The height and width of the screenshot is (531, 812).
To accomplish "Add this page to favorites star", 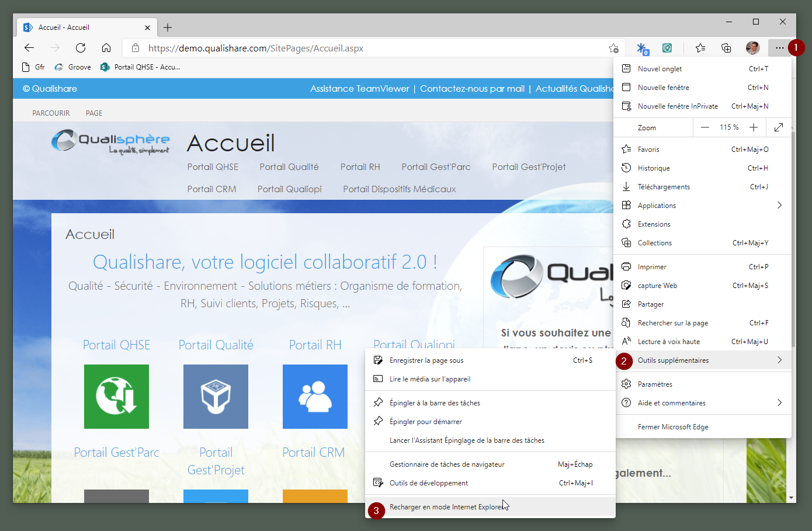I will coord(613,48).
